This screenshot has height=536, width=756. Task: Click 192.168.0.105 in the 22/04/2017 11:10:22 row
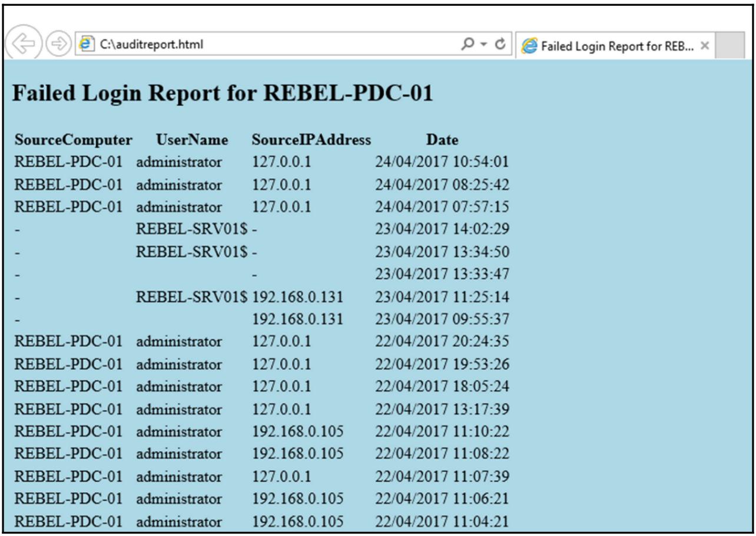coord(297,431)
